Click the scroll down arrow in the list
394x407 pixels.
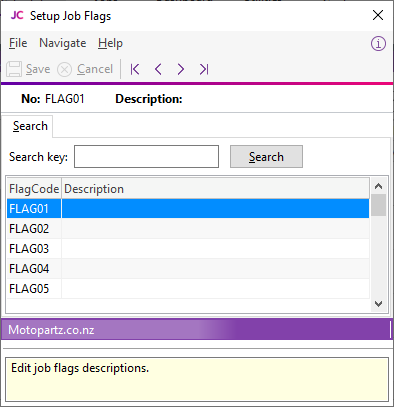tap(378, 304)
